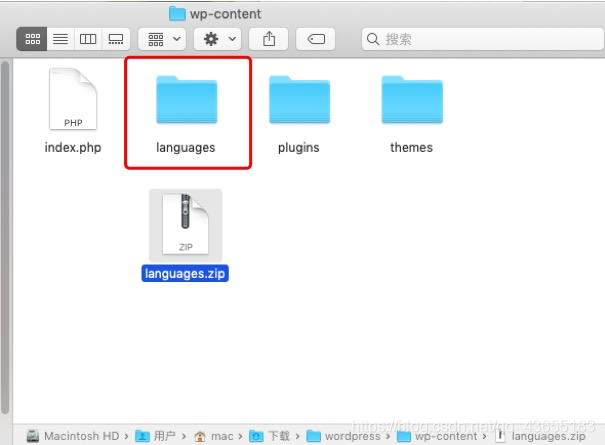
Task: Click languages.zip in the path bar
Action: point(540,436)
